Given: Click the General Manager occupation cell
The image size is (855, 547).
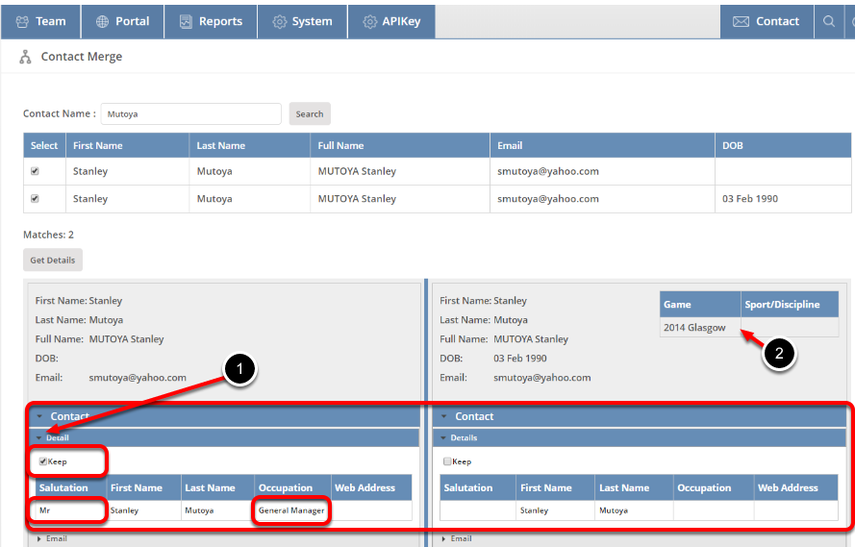Looking at the screenshot, I should [291, 511].
